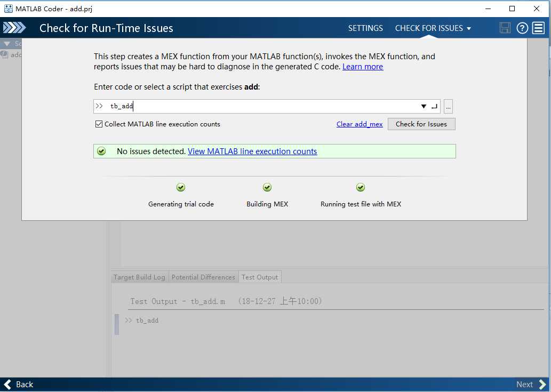Switch to the Target Build Log tab
Viewport: 551px width, 392px height.
(x=140, y=277)
